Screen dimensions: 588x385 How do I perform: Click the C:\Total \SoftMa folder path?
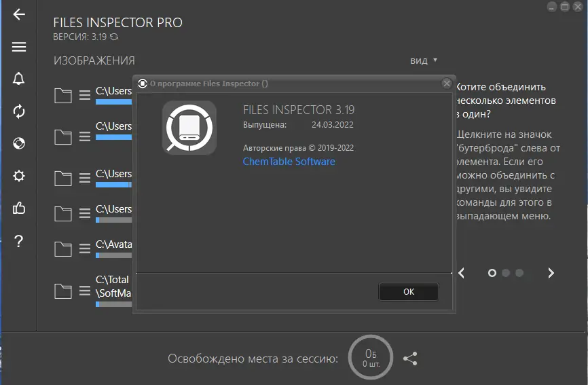[x=113, y=287]
